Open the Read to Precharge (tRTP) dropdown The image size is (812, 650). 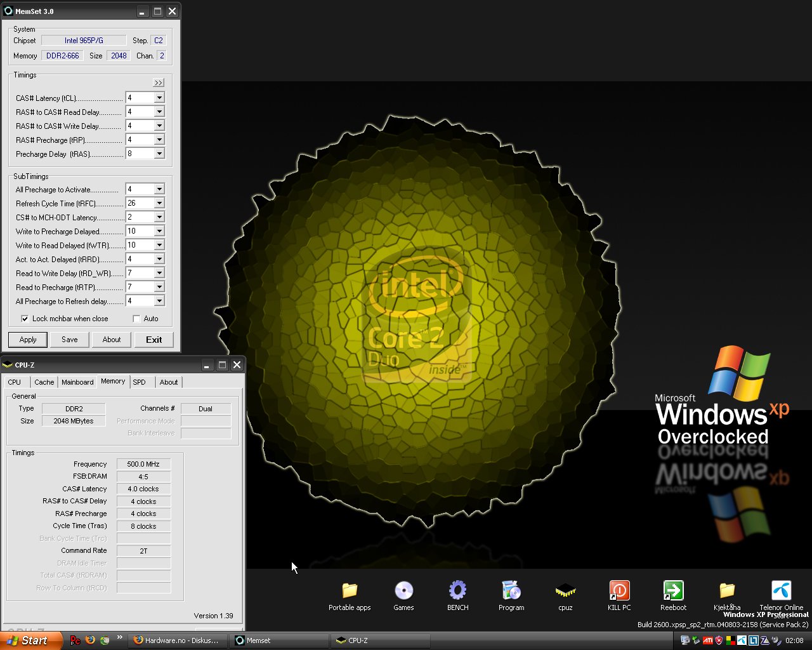pos(159,287)
